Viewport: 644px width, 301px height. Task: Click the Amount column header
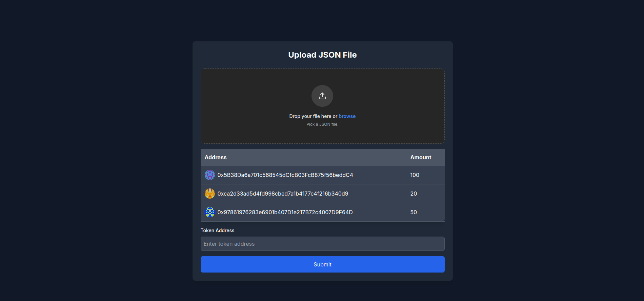point(421,157)
